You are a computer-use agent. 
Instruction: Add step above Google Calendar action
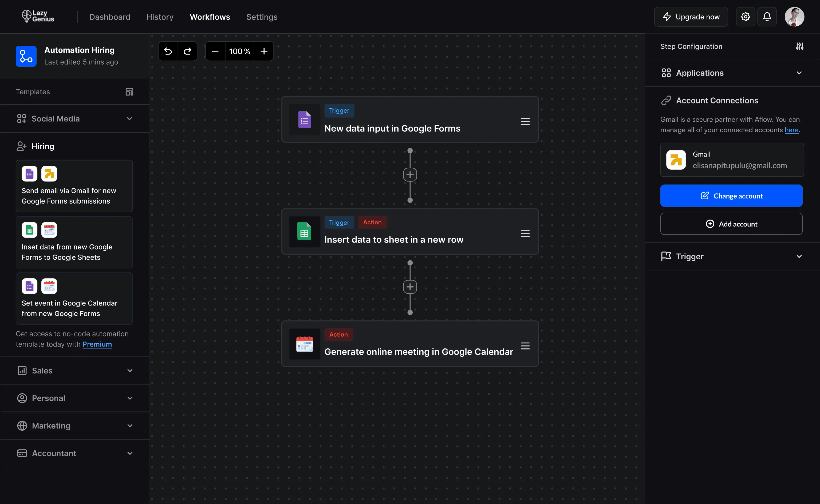pyautogui.click(x=410, y=287)
